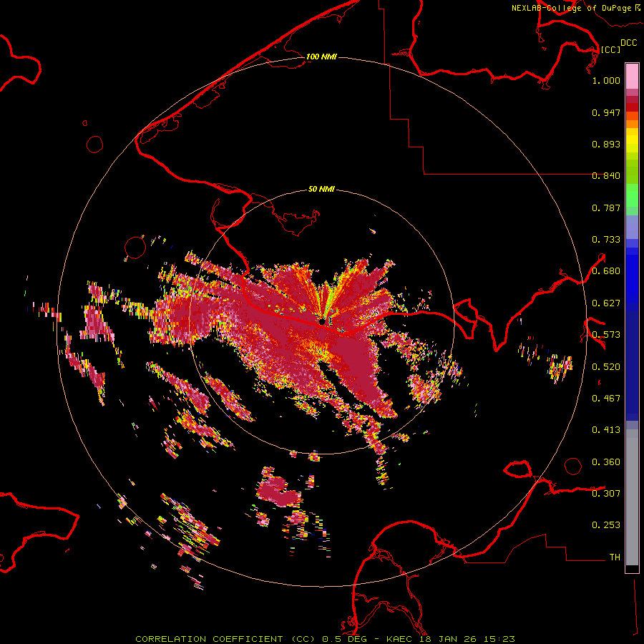Screen dimensions: 644x644
Task: Select the 0.573 scale value
Action: click(x=606, y=335)
